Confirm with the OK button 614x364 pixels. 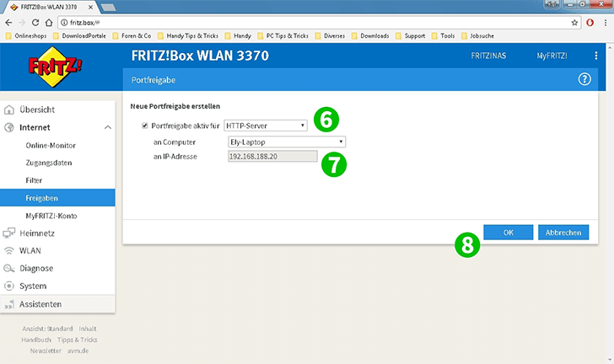[x=509, y=233]
